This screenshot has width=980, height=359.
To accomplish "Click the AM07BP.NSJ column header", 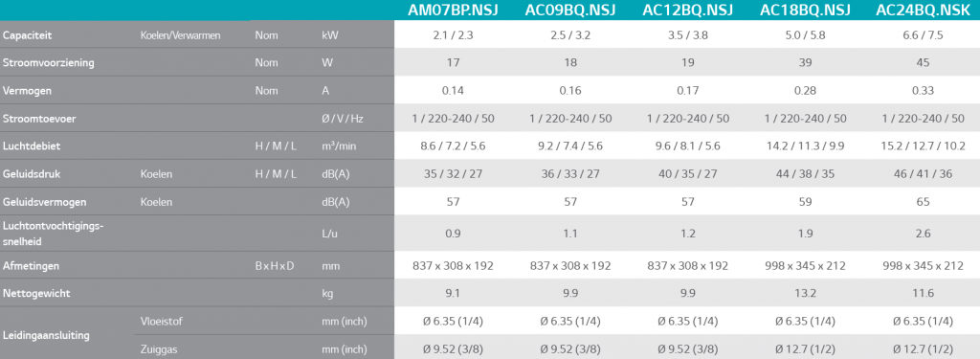I will click(x=453, y=10).
